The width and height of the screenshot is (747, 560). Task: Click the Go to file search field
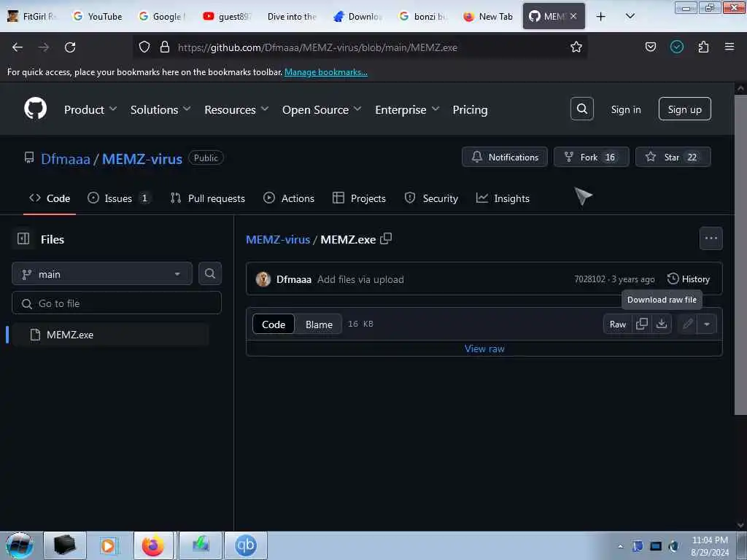(x=117, y=303)
